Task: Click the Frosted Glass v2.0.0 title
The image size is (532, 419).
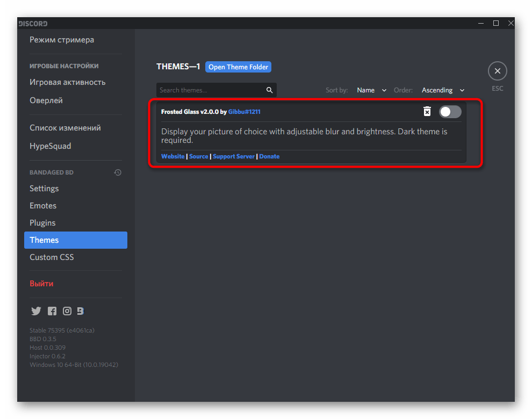Action: pyautogui.click(x=190, y=112)
